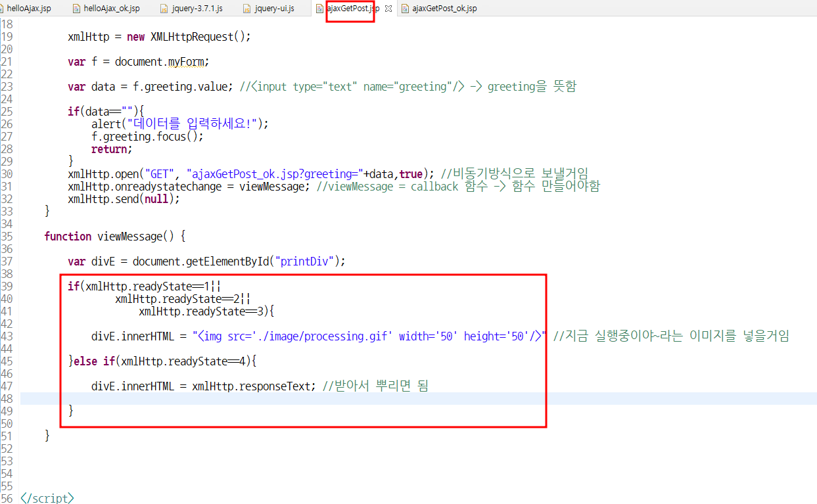817x504 pixels.
Task: Click the 'var data = f.greeting.value;' statement
Action: point(151,87)
